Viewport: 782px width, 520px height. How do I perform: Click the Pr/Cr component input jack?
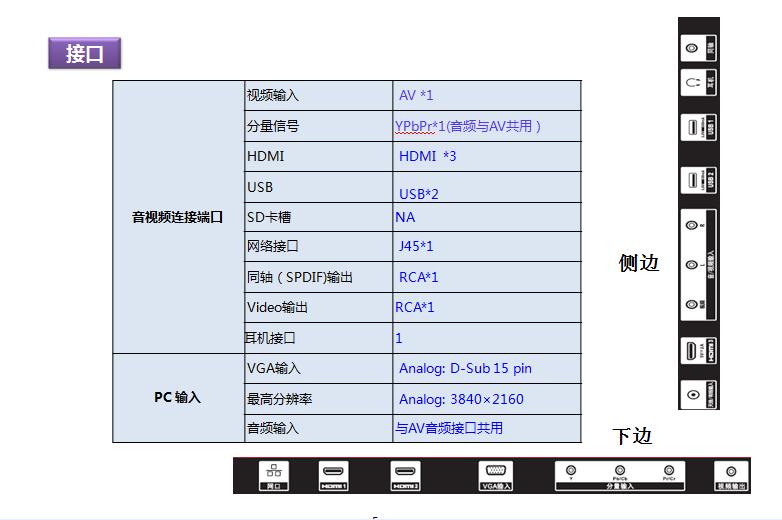(x=668, y=470)
